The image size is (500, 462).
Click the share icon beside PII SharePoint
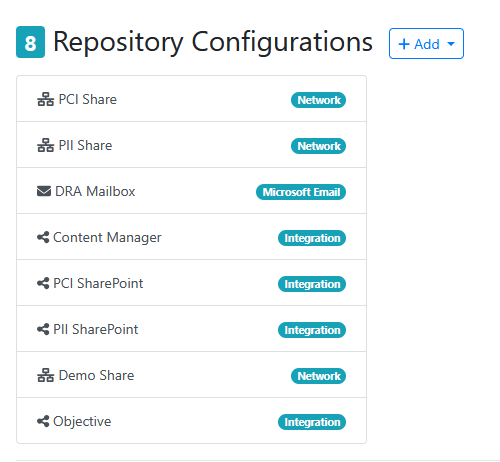[x=43, y=329]
